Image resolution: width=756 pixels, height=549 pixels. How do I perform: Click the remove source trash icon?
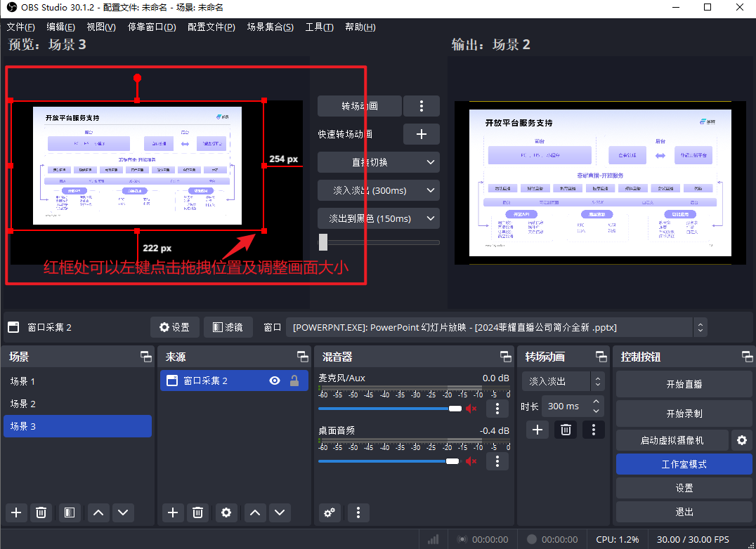pos(198,512)
